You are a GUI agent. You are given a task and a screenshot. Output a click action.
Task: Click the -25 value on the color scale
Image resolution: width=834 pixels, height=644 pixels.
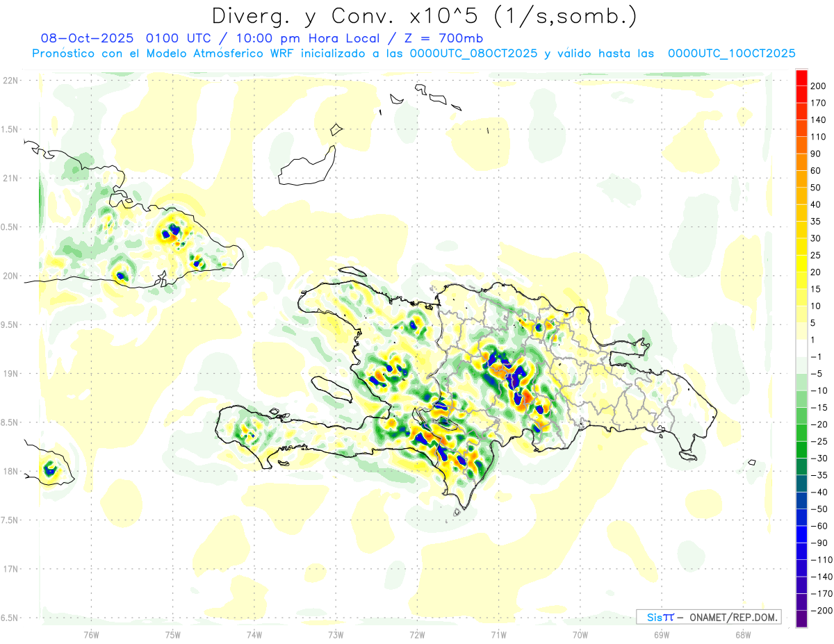(818, 441)
